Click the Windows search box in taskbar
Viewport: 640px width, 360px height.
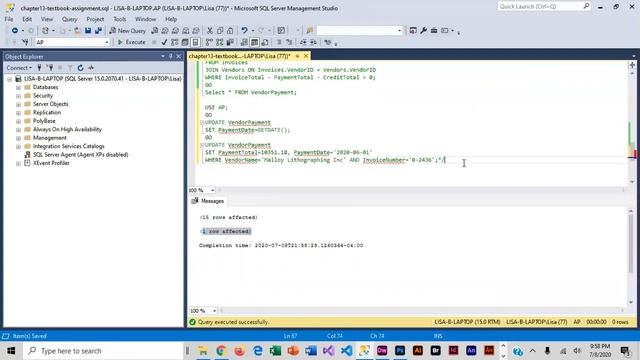click(x=103, y=351)
